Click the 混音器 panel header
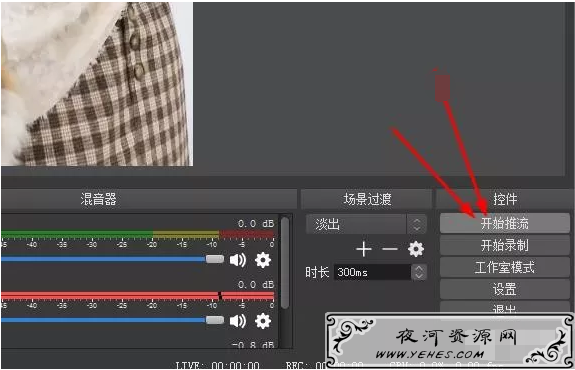 click(149, 199)
